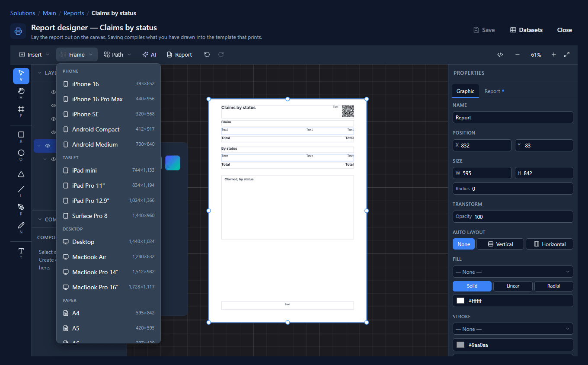This screenshot has height=365, width=588.
Task: Select the Move tool (V)
Action: pos(21,76)
